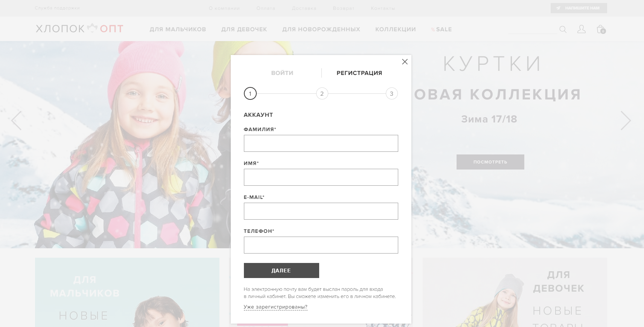Image resolution: width=644 pixels, height=327 pixels.
Task: Open the search magnifier icon
Action: click(x=563, y=29)
